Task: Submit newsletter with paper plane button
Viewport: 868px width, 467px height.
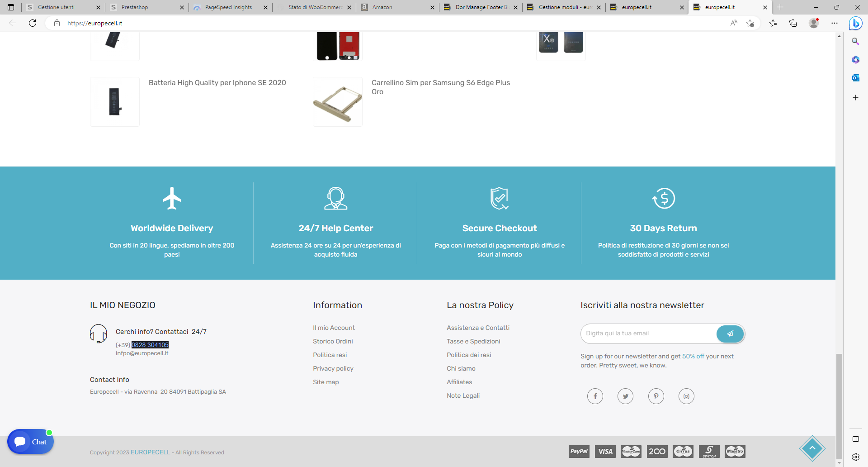Action: pyautogui.click(x=730, y=334)
